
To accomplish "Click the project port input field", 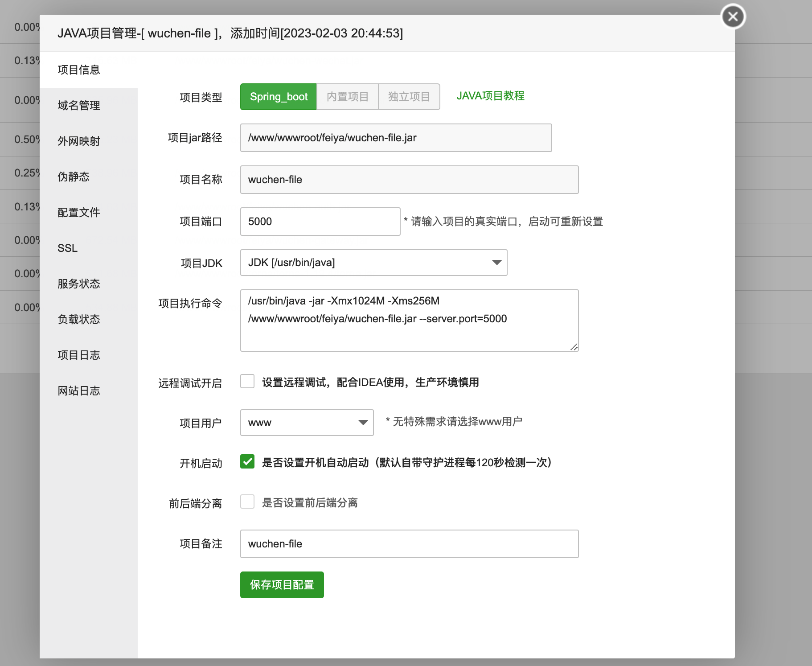I will (320, 222).
